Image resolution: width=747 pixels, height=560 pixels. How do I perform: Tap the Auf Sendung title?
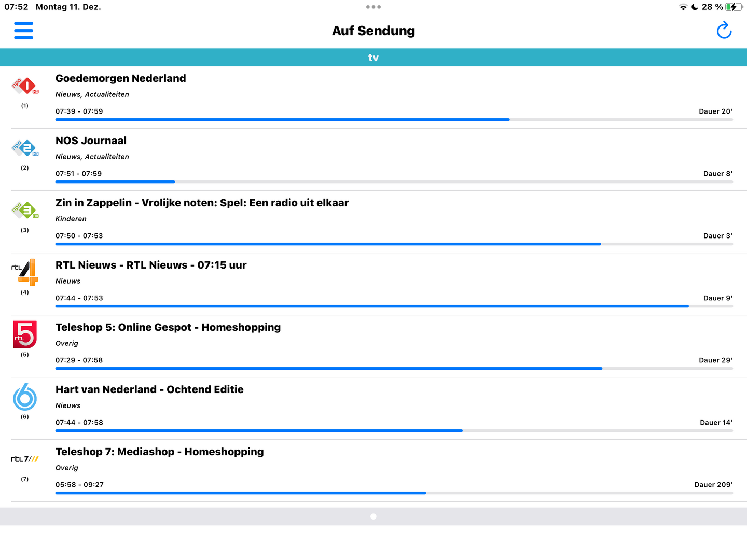[x=374, y=31]
